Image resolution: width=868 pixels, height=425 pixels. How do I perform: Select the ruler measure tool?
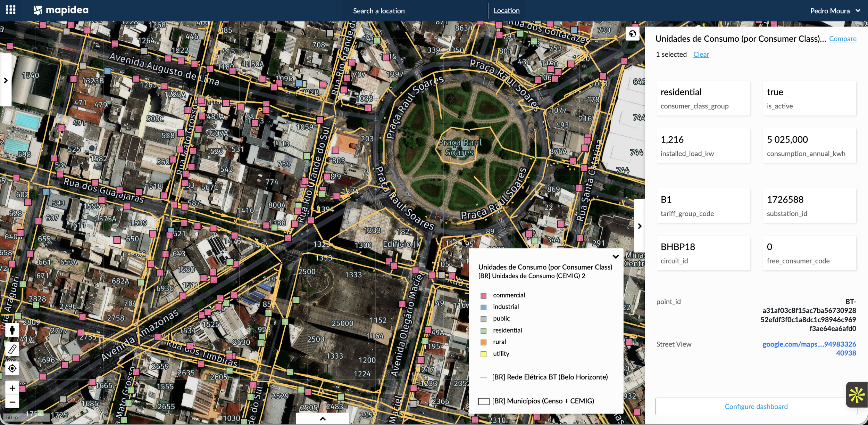[x=12, y=349]
